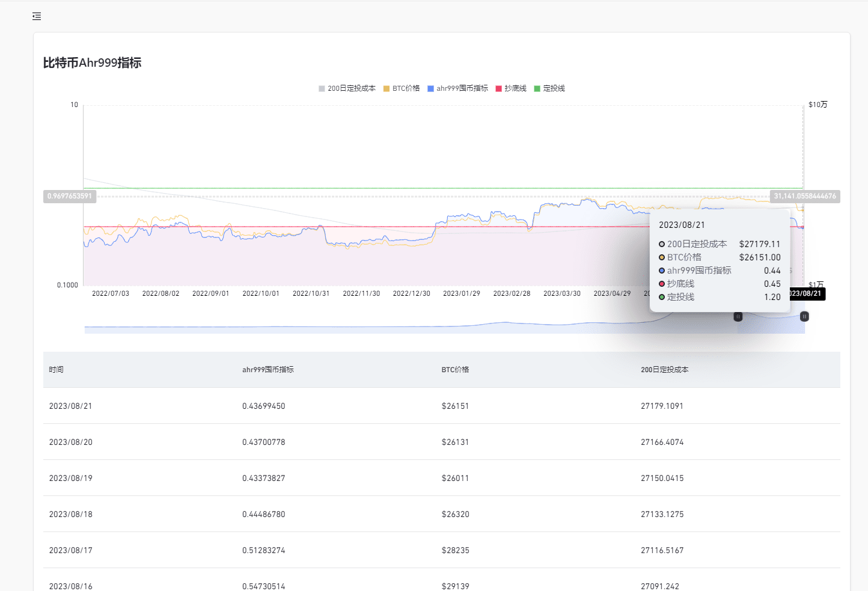Screen dimensions: 868x591
Task: Select the 2023/08/21 table row date
Action: [70, 406]
